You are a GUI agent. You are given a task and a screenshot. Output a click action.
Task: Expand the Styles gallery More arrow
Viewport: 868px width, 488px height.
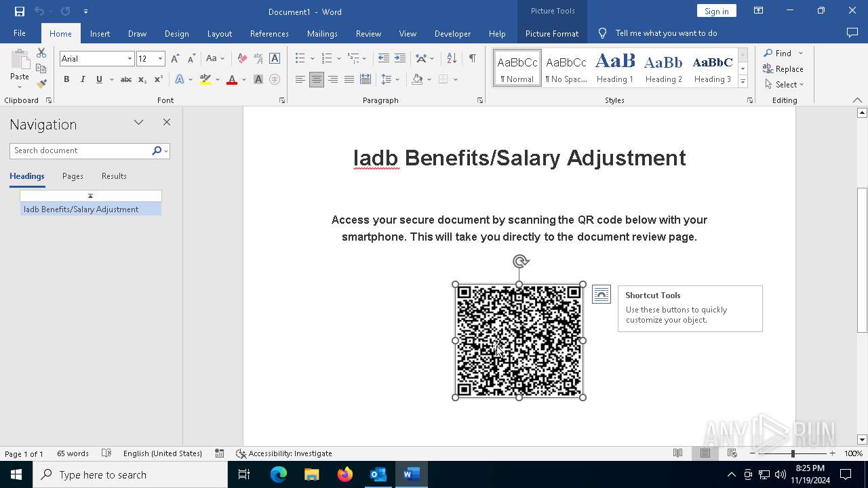(743, 82)
